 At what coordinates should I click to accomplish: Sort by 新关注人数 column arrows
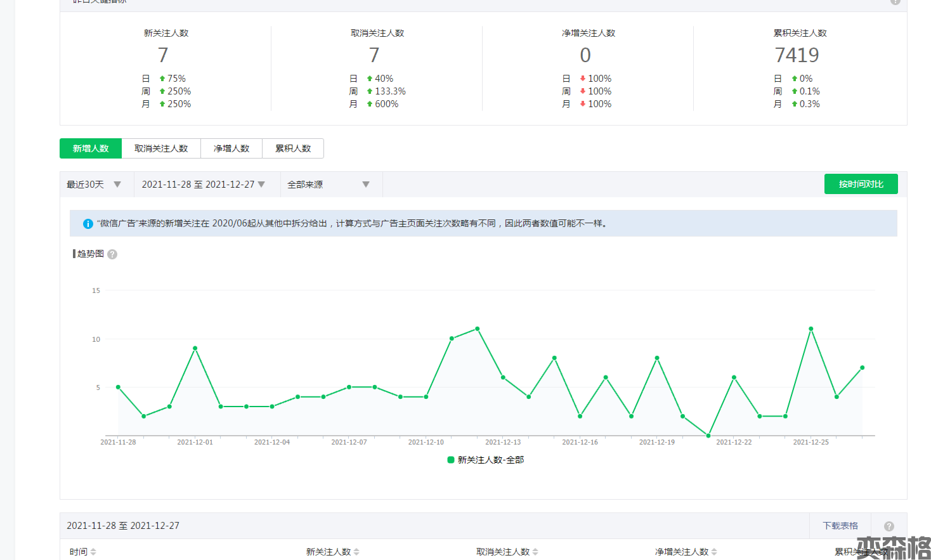356,552
